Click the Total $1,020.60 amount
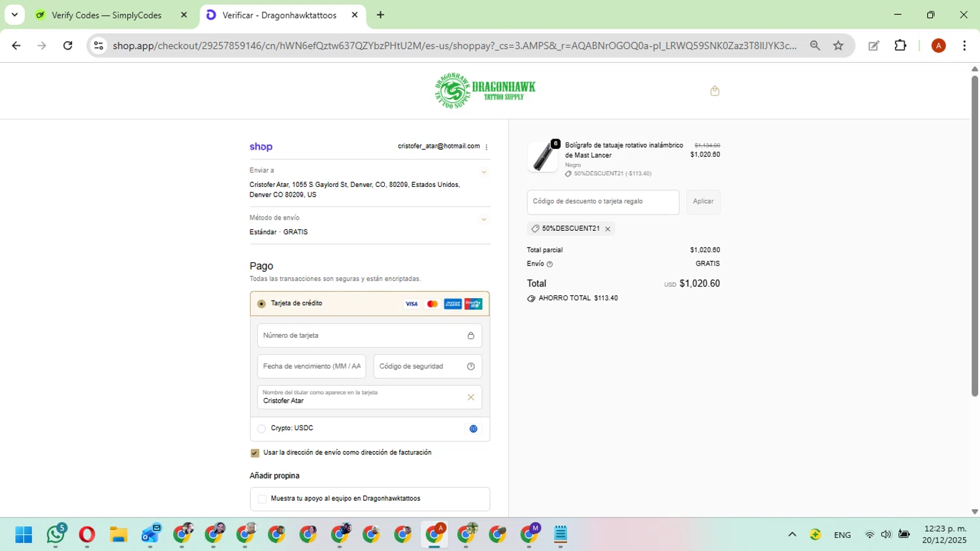Viewport: 980px width, 551px height. coord(700,284)
